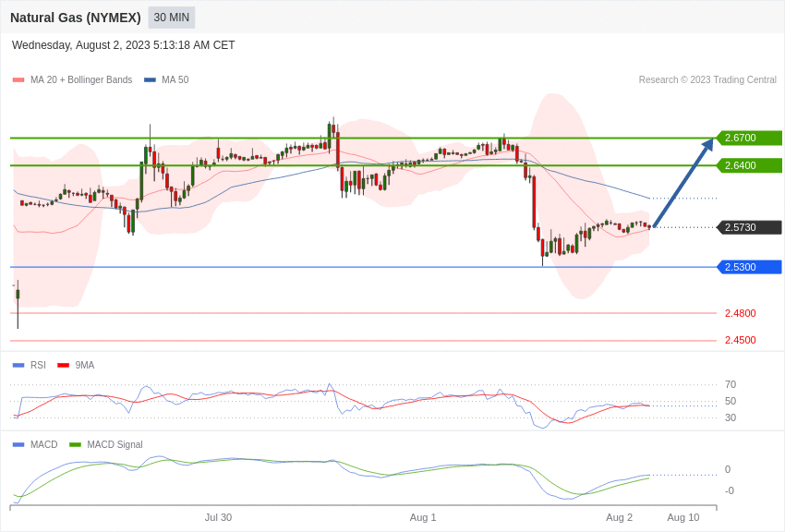Click the Research © 2023 Trading Central credit
The width and height of the screenshot is (785, 532).
click(x=707, y=79)
